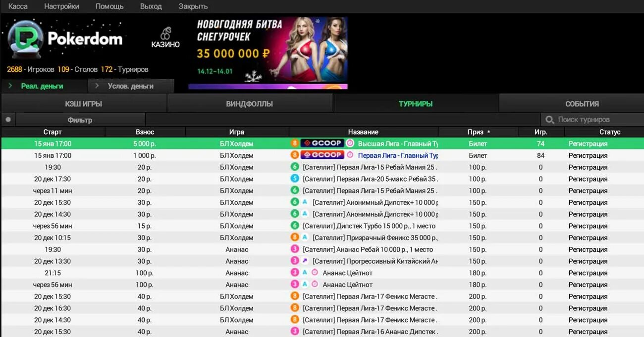Click 8-max icon in 20 дек 16:30 Феникс row
Viewport: 644px width, 337px height.
[x=295, y=308]
